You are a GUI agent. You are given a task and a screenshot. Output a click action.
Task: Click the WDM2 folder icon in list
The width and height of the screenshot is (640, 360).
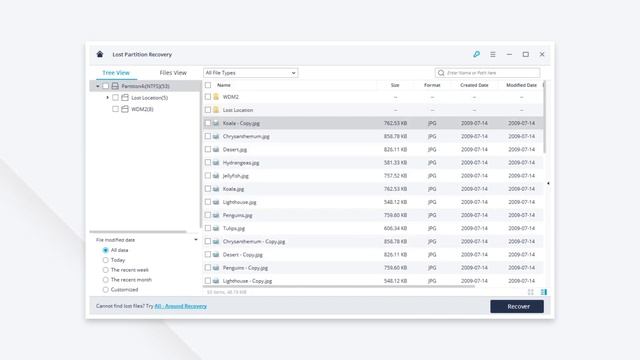click(x=216, y=97)
